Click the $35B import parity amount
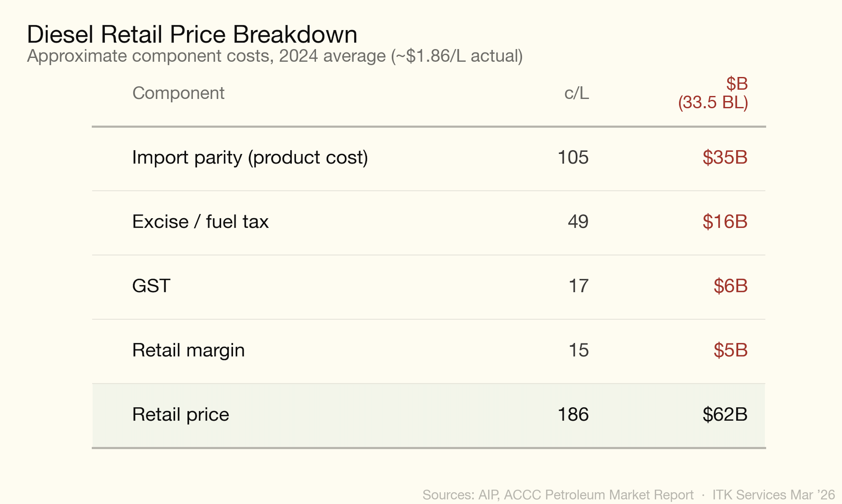 click(725, 158)
